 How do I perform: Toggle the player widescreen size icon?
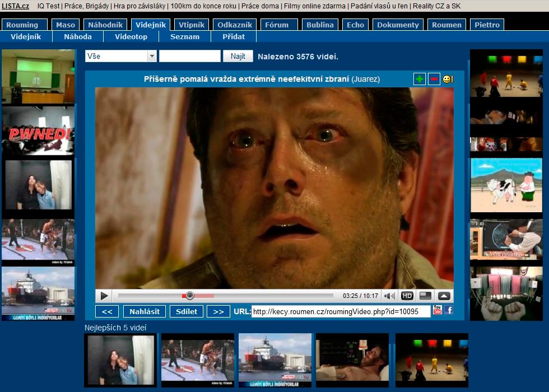pyautogui.click(x=425, y=296)
